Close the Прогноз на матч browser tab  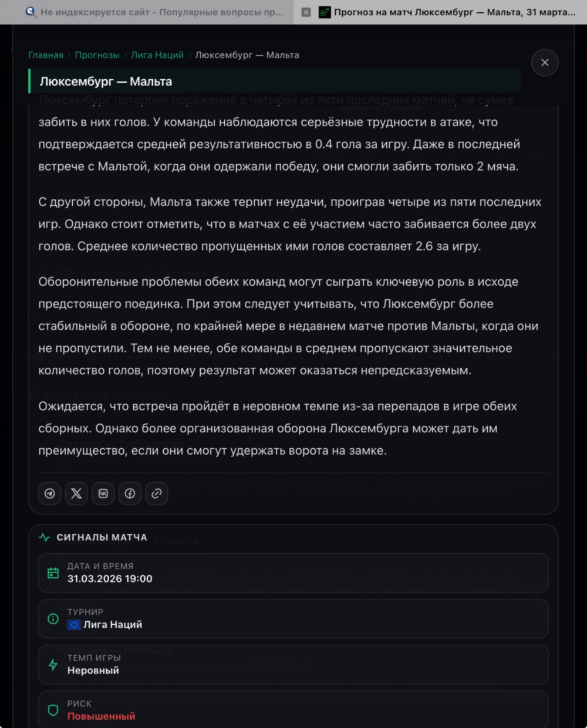click(x=306, y=12)
